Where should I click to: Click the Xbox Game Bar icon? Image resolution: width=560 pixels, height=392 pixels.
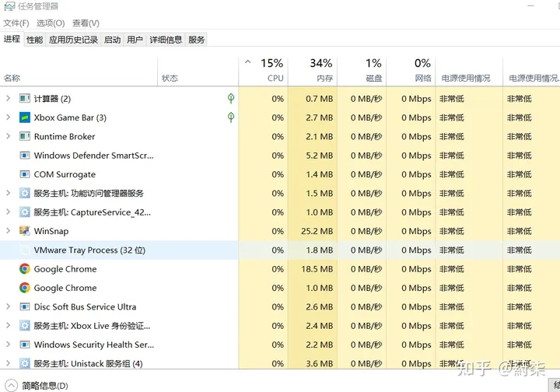coord(25,117)
